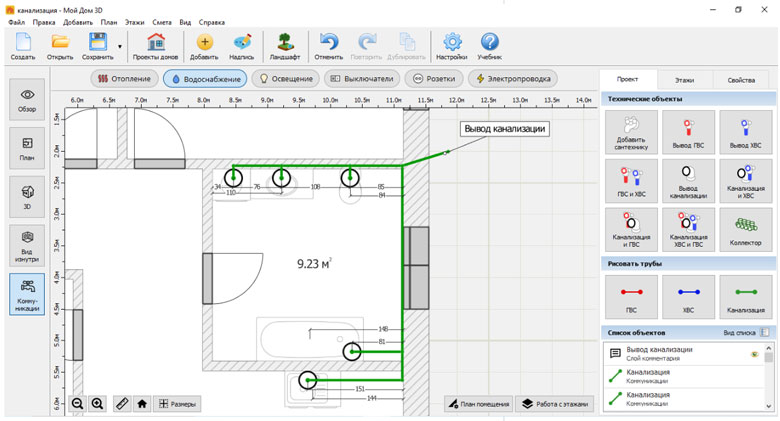Enable the Электропроводка layer
Screen dimensions: 780x421
point(514,78)
